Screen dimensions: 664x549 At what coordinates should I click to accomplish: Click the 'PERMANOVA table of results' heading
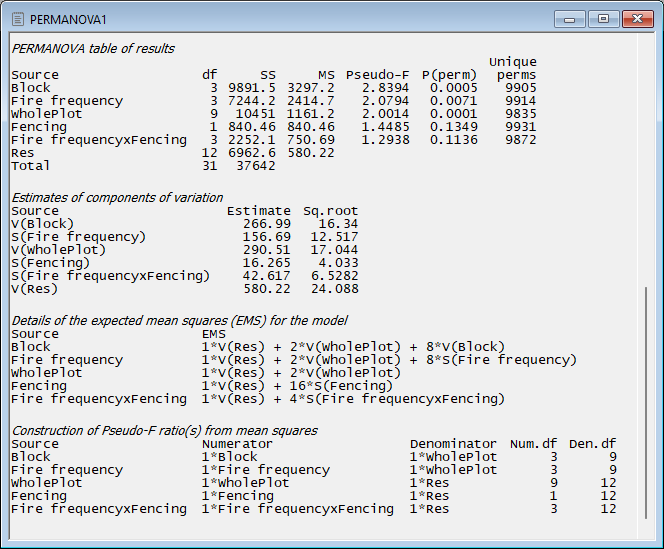(x=92, y=48)
